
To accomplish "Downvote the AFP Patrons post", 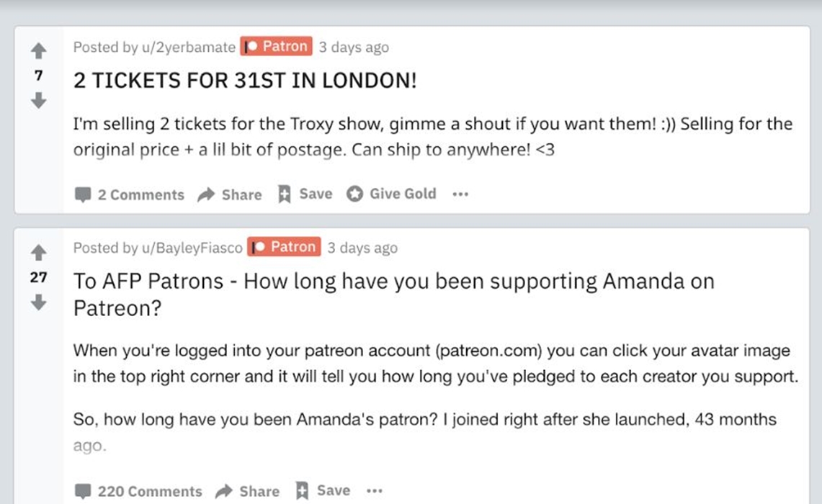I will tap(38, 303).
